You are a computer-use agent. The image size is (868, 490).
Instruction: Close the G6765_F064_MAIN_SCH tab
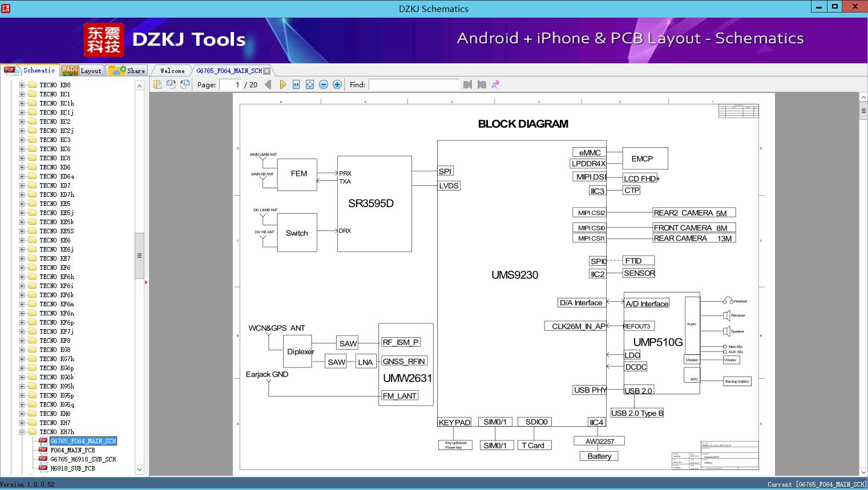coord(267,71)
